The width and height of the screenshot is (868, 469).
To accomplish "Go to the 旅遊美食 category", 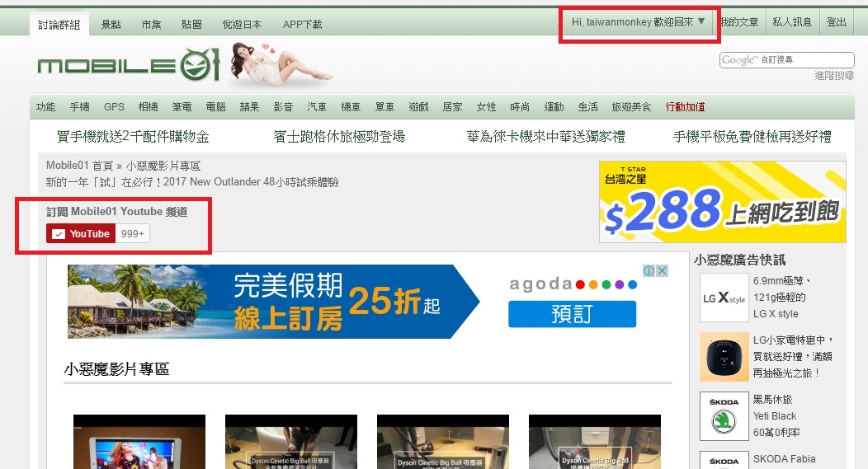I will (632, 107).
